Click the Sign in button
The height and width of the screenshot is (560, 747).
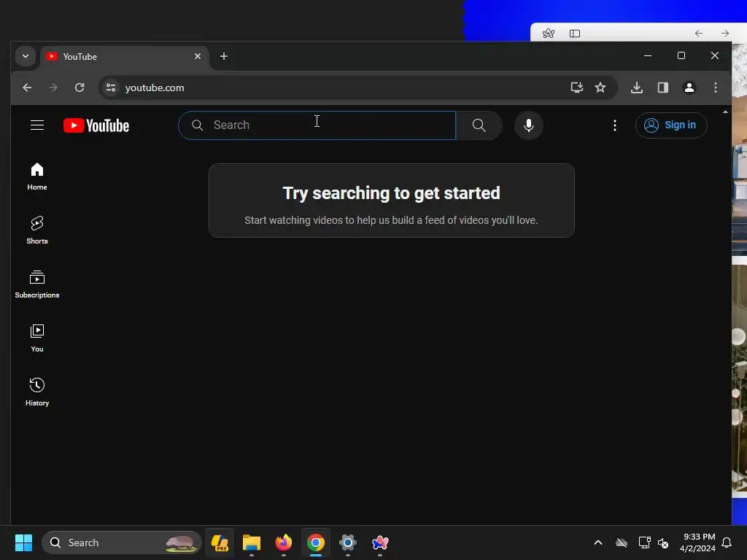click(671, 125)
